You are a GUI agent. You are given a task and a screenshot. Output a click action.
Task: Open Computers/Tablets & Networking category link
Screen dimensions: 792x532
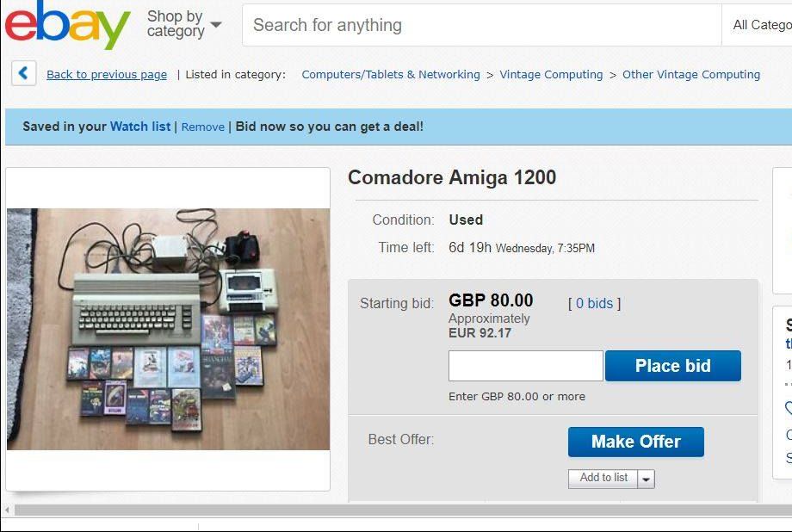point(391,74)
